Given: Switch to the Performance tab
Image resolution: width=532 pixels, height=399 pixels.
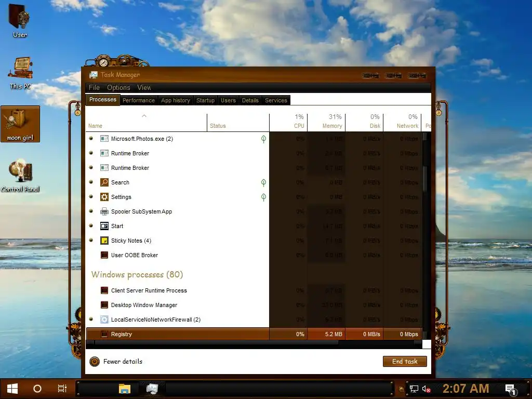Looking at the screenshot, I should 138,100.
